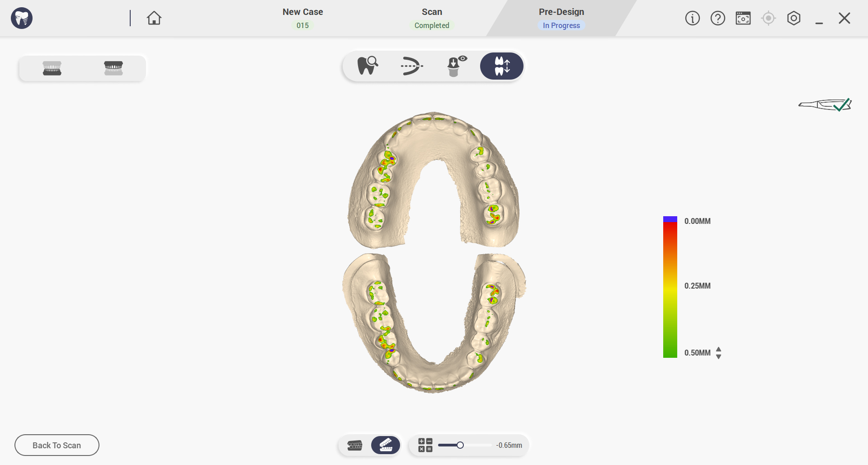The width and height of the screenshot is (868, 465).
Task: Open the help question mark icon
Action: click(718, 18)
